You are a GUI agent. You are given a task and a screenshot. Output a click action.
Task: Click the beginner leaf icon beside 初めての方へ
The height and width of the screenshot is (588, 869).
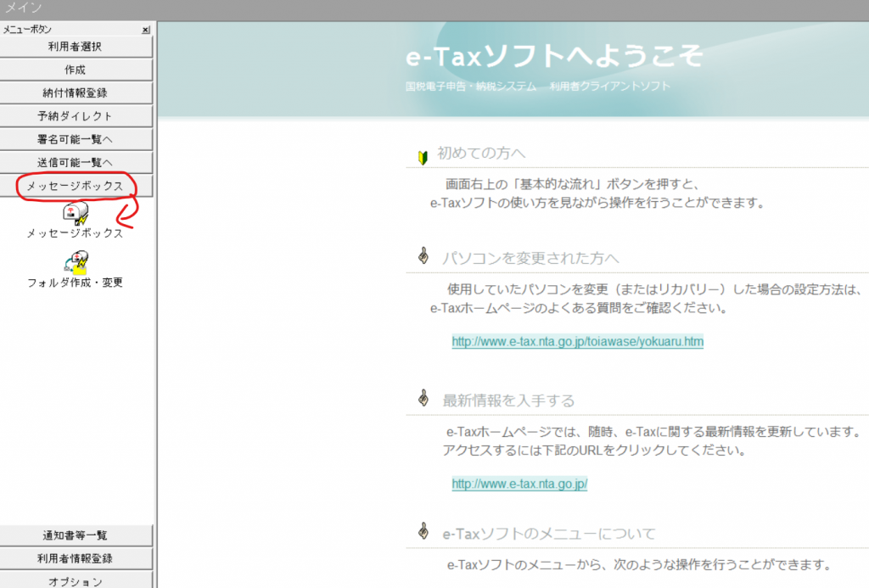(x=423, y=157)
